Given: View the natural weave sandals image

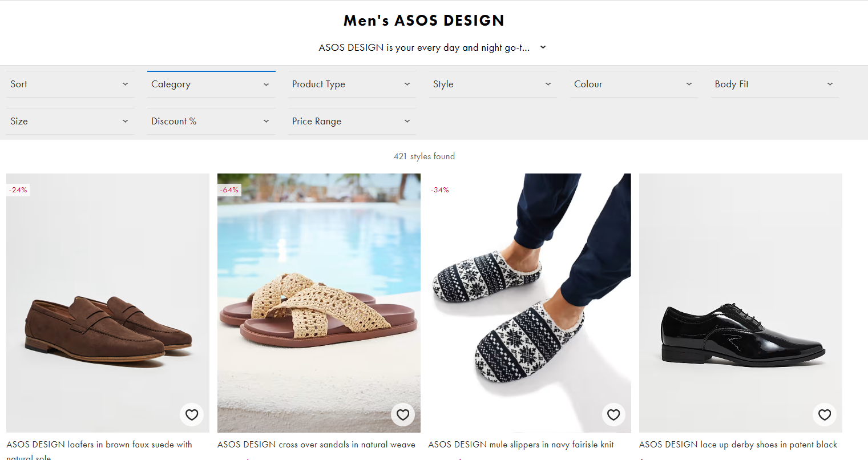Looking at the screenshot, I should coord(319,303).
